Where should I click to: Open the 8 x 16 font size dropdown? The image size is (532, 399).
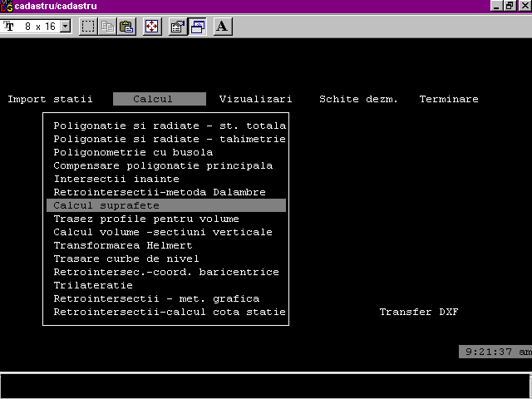tap(66, 27)
